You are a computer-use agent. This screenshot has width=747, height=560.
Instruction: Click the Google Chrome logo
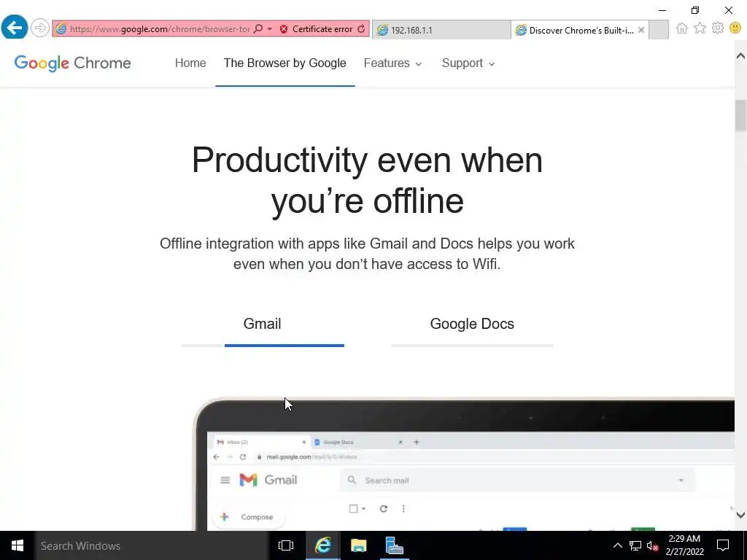pyautogui.click(x=72, y=63)
